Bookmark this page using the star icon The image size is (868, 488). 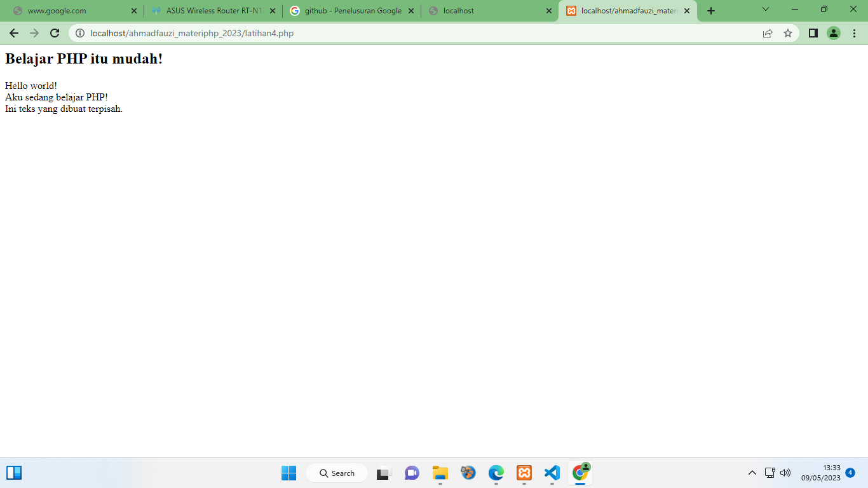coord(789,33)
